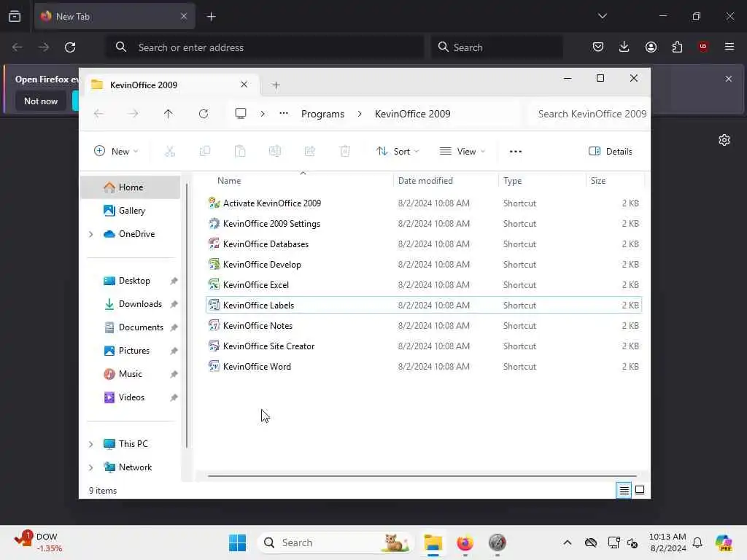747x560 pixels.
Task: Switch to large thumbnails view icon
Action: pyautogui.click(x=640, y=490)
